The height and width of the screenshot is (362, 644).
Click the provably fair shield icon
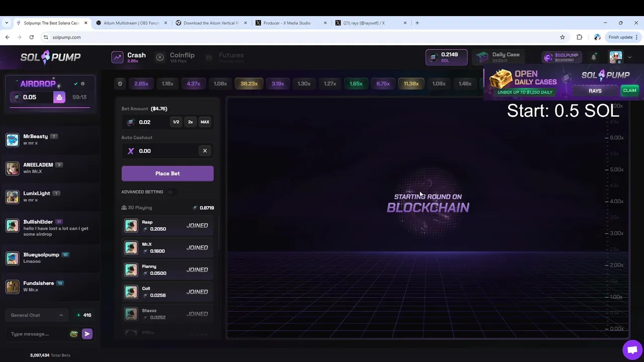tap(120, 83)
